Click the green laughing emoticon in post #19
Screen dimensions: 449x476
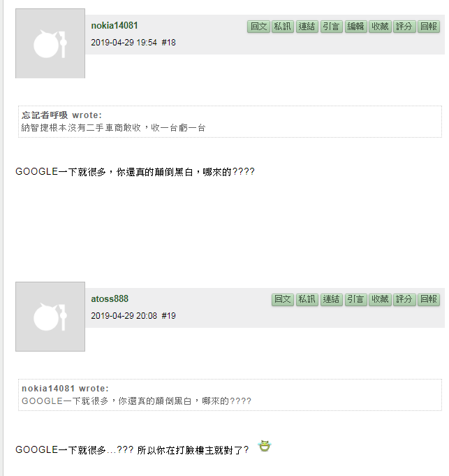(x=265, y=446)
